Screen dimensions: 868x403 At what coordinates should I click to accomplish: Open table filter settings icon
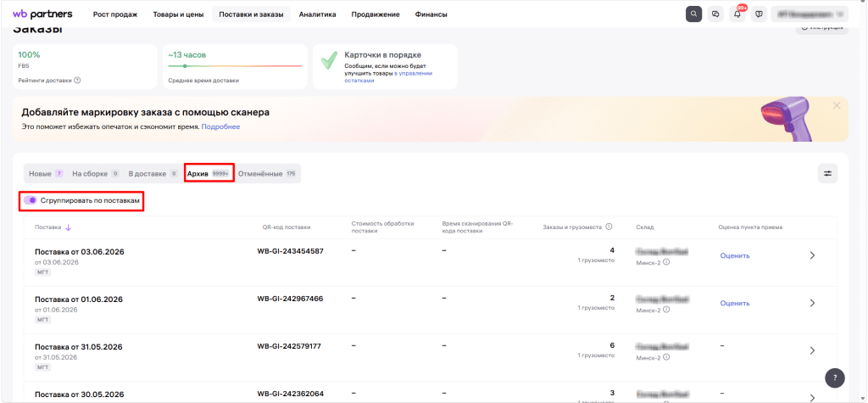(x=827, y=174)
